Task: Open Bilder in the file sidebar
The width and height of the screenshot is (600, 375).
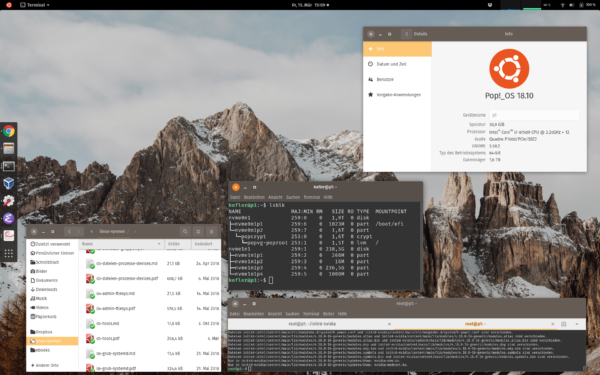Action: coord(52,271)
